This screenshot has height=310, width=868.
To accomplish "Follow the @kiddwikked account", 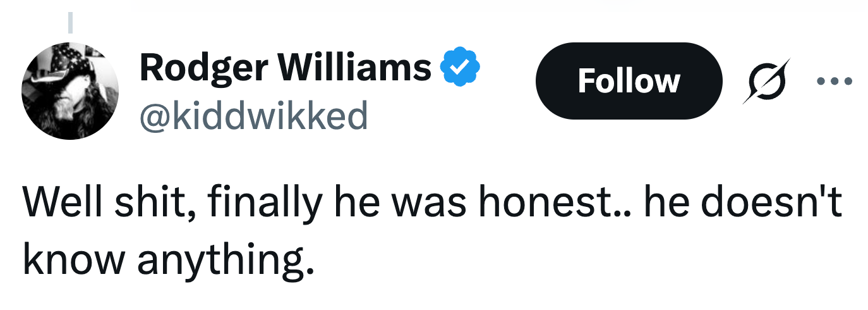I will [628, 81].
